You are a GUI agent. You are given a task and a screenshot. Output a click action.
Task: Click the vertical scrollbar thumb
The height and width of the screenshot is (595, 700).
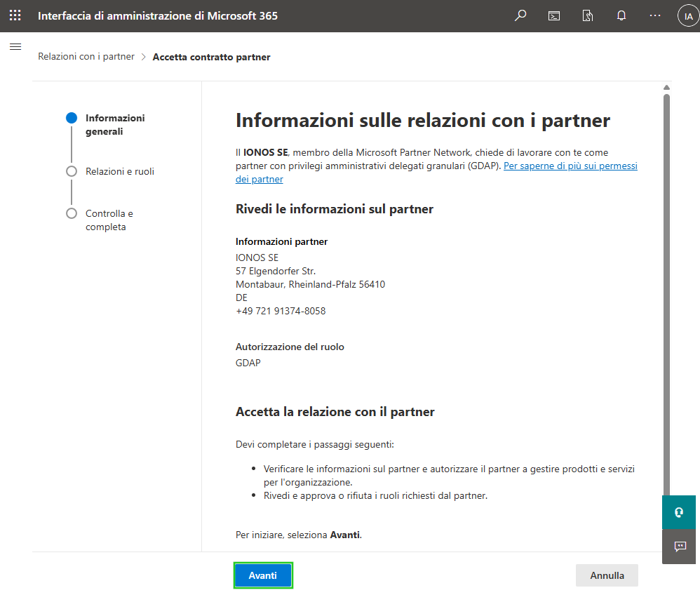[666, 295]
